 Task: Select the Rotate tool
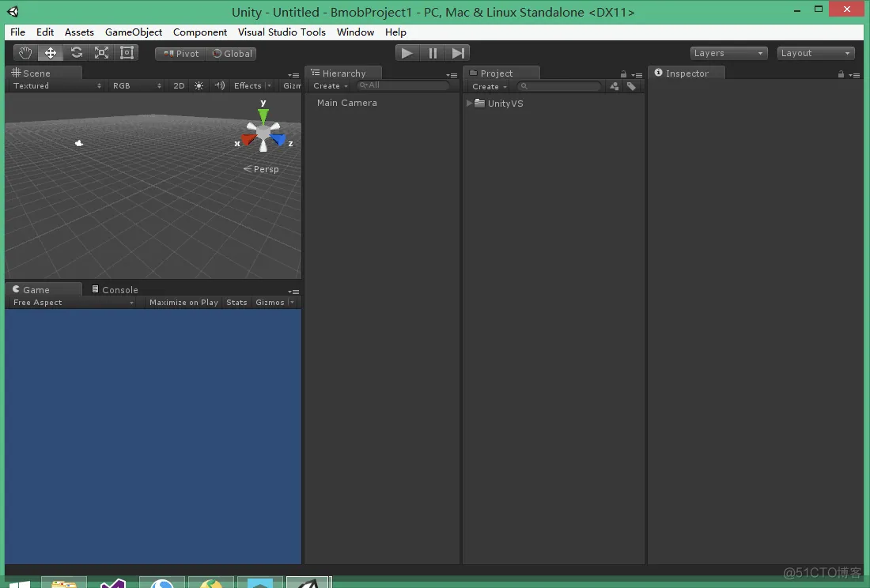pyautogui.click(x=76, y=53)
